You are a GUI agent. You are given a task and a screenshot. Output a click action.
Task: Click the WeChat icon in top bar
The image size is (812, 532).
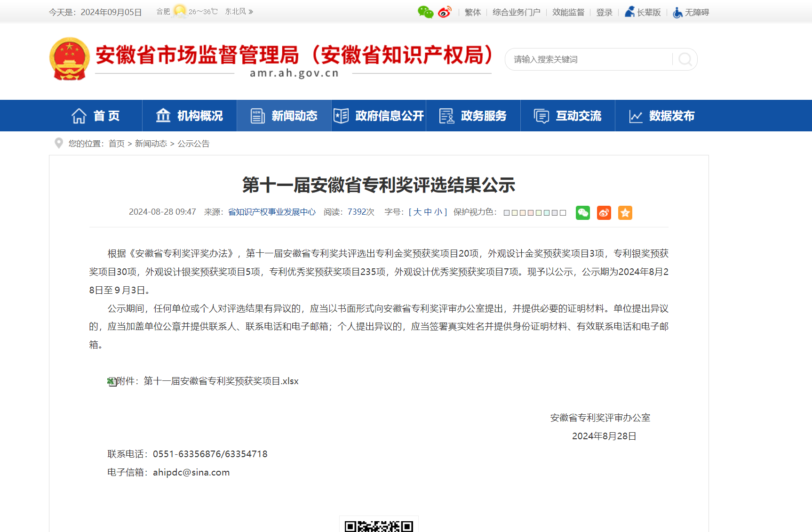425,12
